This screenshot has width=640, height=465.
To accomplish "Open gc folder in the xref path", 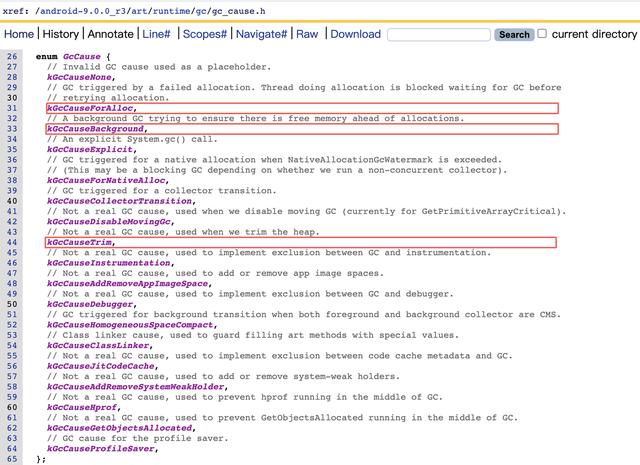I will 201,11.
